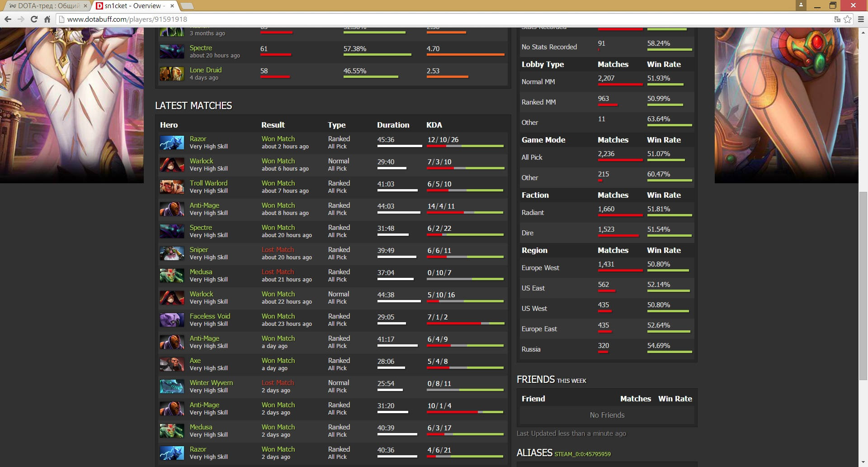
Task: Click the browser back arrow
Action: coord(8,19)
